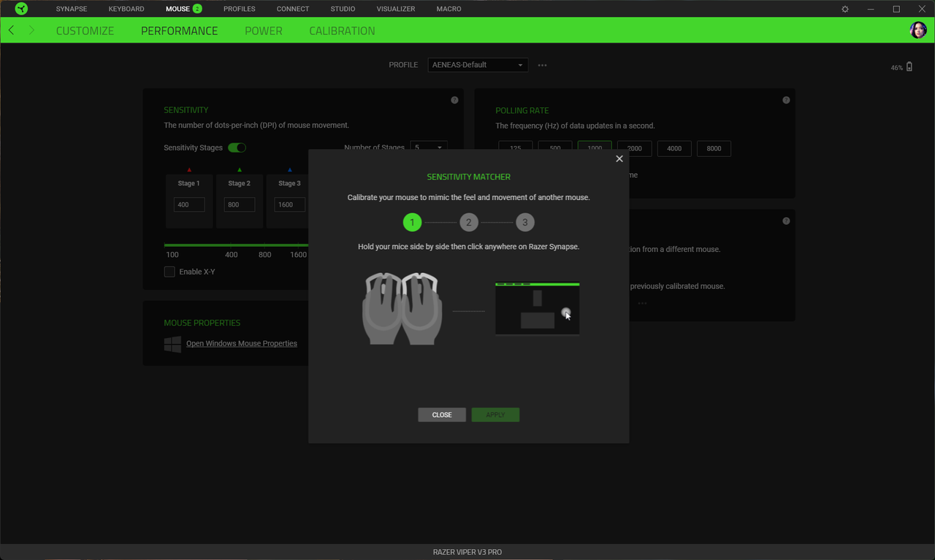Click the Windows logo icon in Mouse Properties
Screen dimensions: 935x560
172,344
